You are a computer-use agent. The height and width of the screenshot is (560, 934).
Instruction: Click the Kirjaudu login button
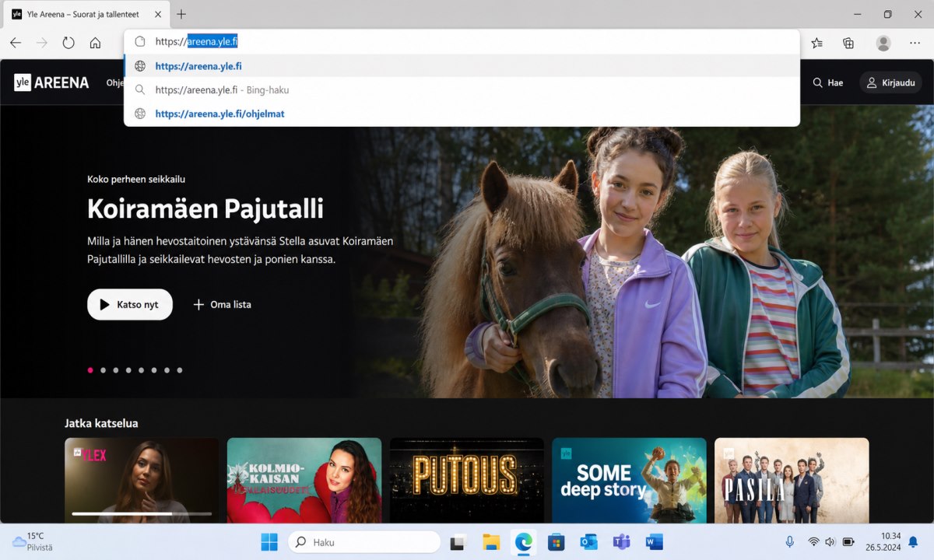coord(891,82)
